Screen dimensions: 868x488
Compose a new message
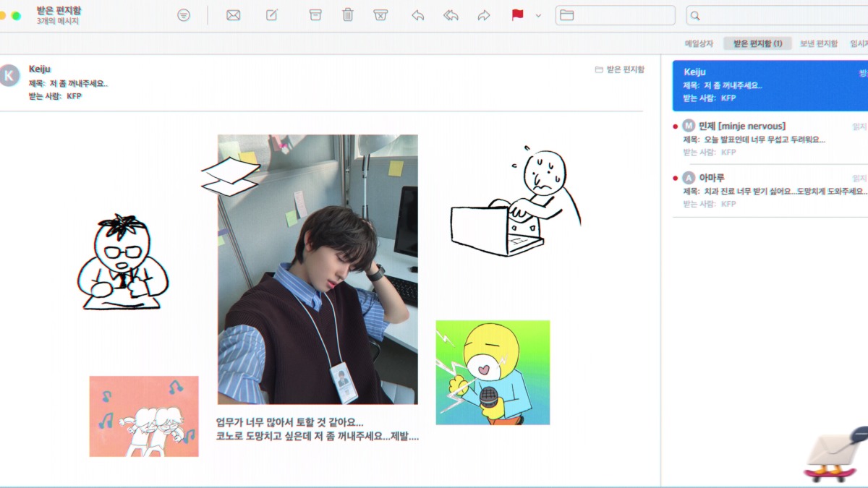tap(272, 15)
